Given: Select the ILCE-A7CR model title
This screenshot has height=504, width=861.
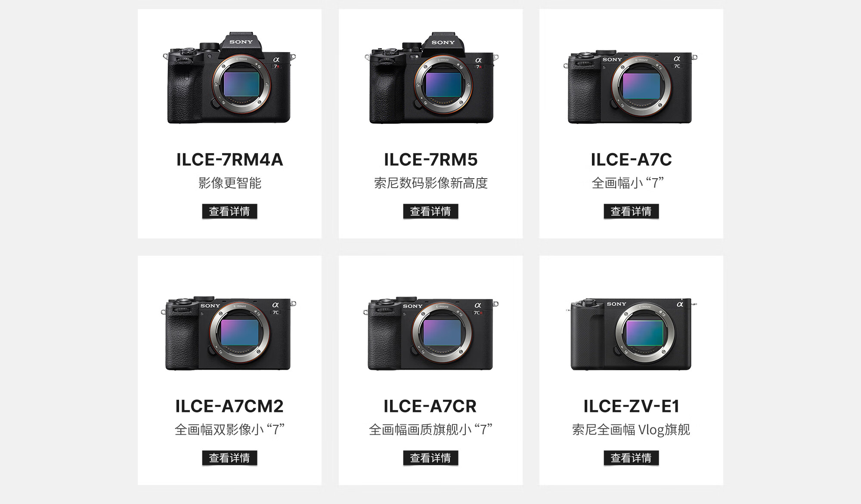Looking at the screenshot, I should click(x=430, y=406).
